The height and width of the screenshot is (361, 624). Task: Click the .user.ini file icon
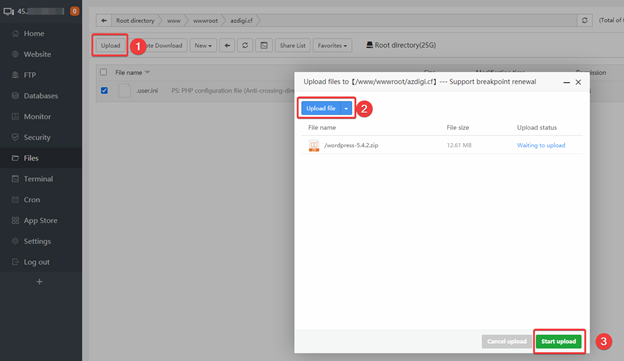[x=125, y=91]
